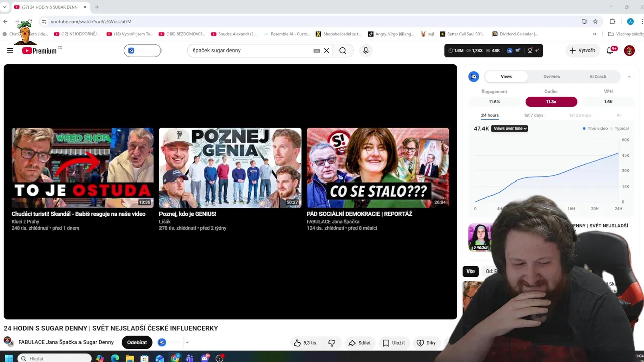Click the Engagement 11.6% value
644x362 pixels.
point(494,102)
